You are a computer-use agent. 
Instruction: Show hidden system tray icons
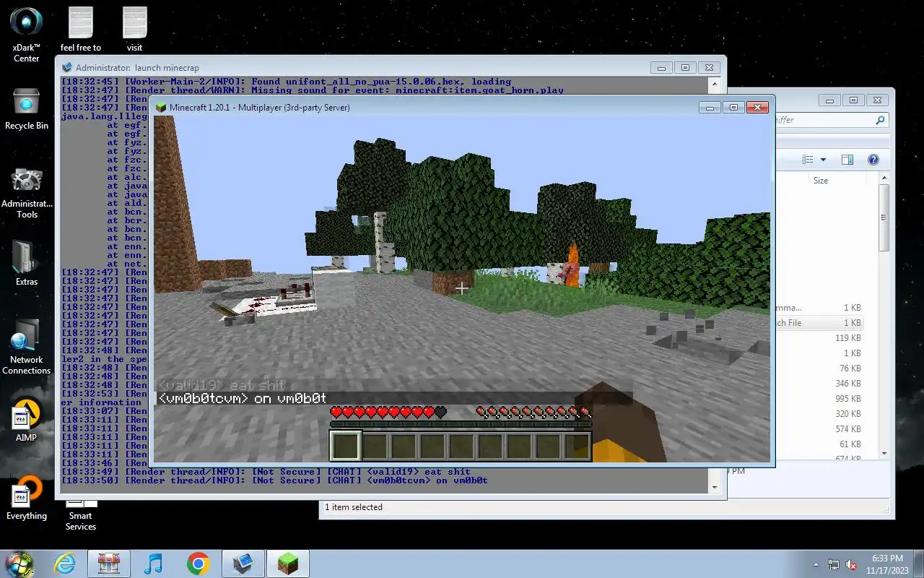coord(816,565)
